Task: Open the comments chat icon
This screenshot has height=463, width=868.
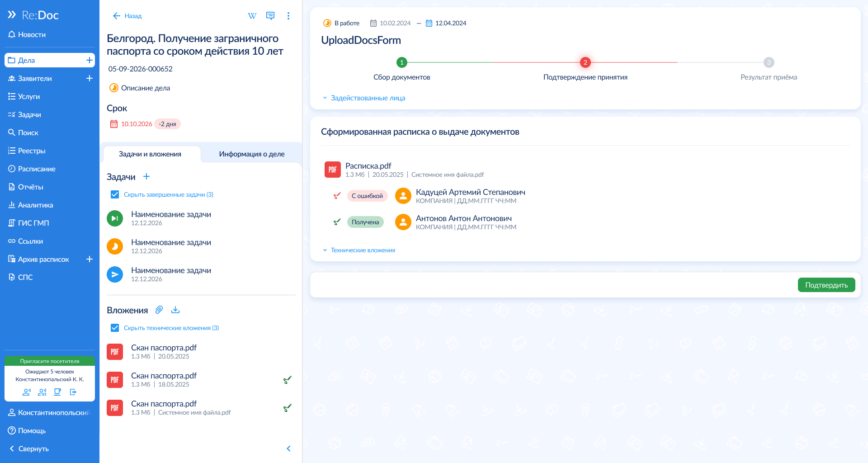Action: 270,16
